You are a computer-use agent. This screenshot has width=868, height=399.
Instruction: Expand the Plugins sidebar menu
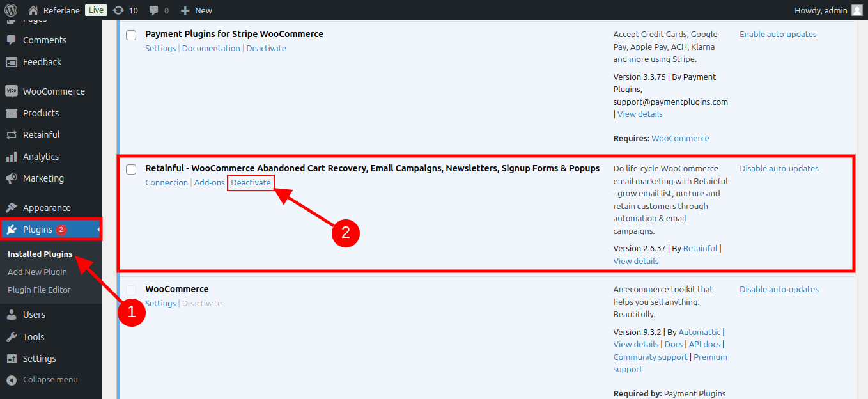pyautogui.click(x=38, y=230)
